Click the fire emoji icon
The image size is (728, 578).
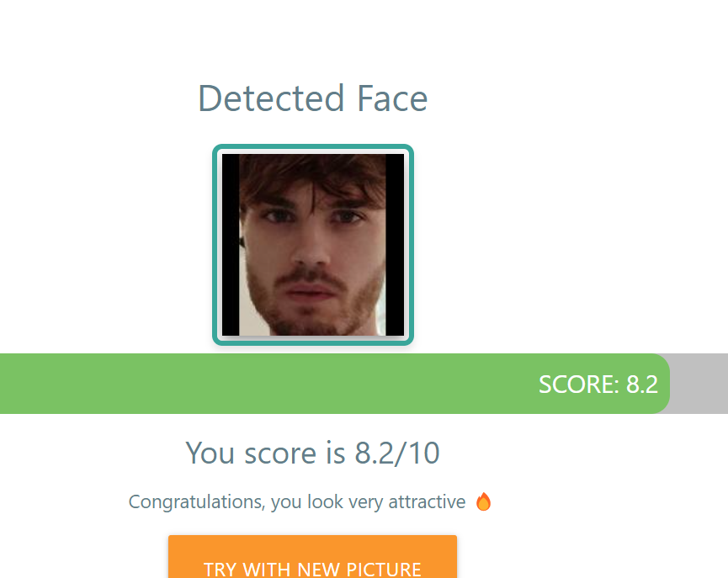click(483, 501)
